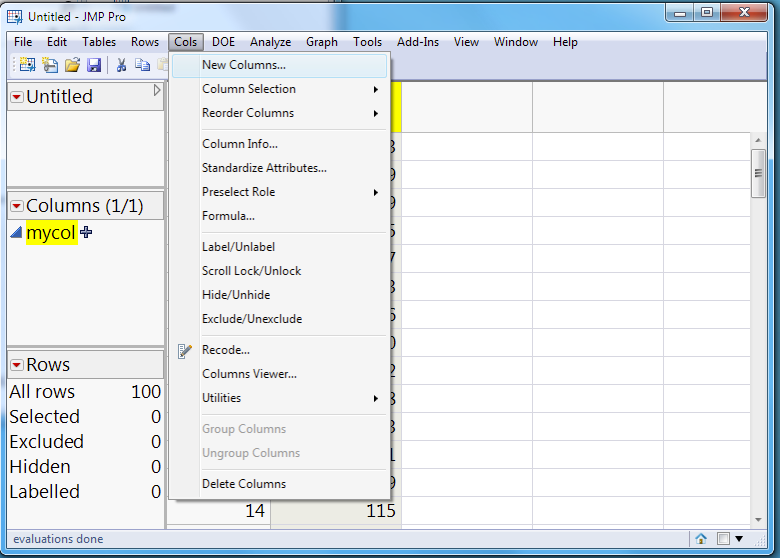Click the New Data Table toolbar icon
Image resolution: width=780 pixels, height=558 pixels.
[27, 65]
